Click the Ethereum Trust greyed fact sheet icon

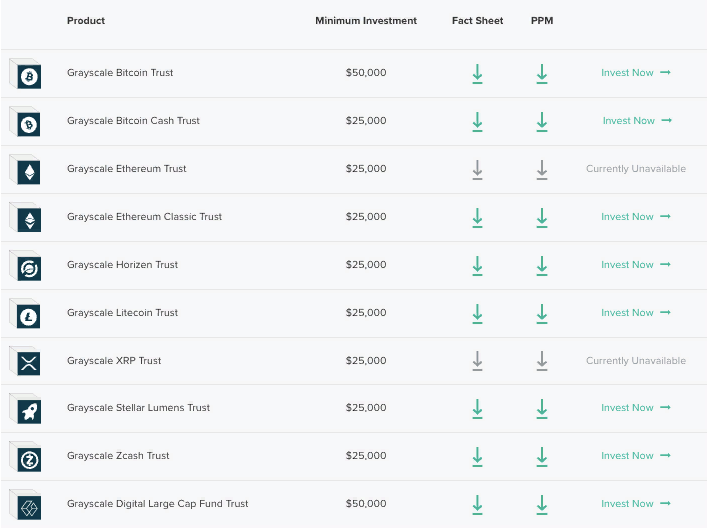(x=477, y=169)
